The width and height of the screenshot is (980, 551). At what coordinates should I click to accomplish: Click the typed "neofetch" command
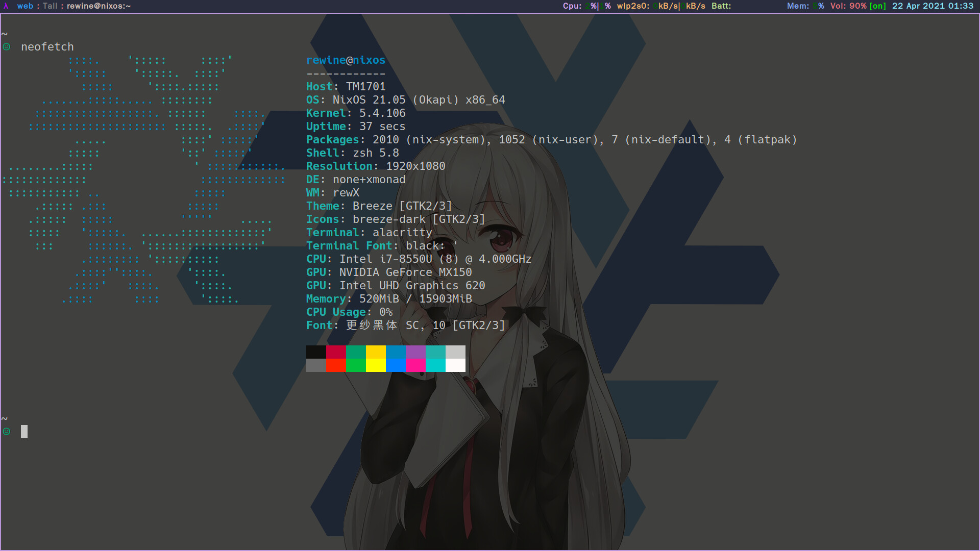coord(47,47)
